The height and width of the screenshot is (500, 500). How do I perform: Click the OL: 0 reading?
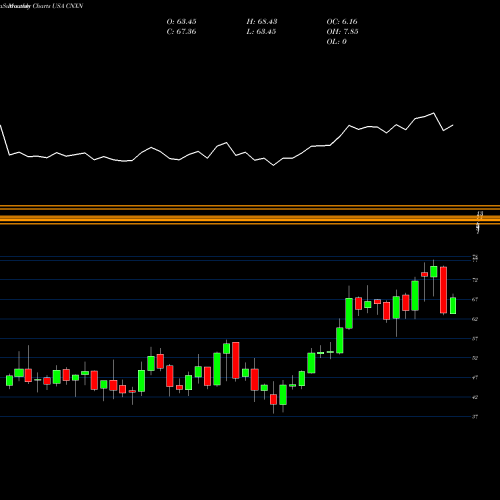[336, 42]
